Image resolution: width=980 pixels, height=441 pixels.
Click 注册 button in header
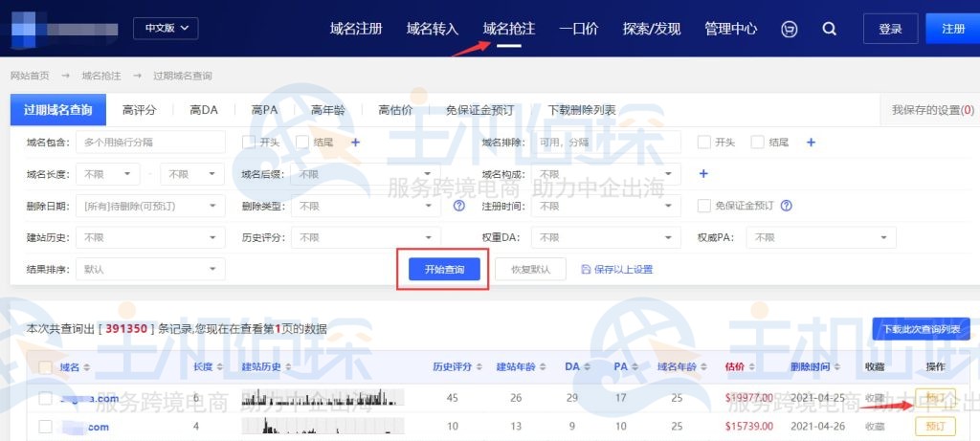point(953,29)
